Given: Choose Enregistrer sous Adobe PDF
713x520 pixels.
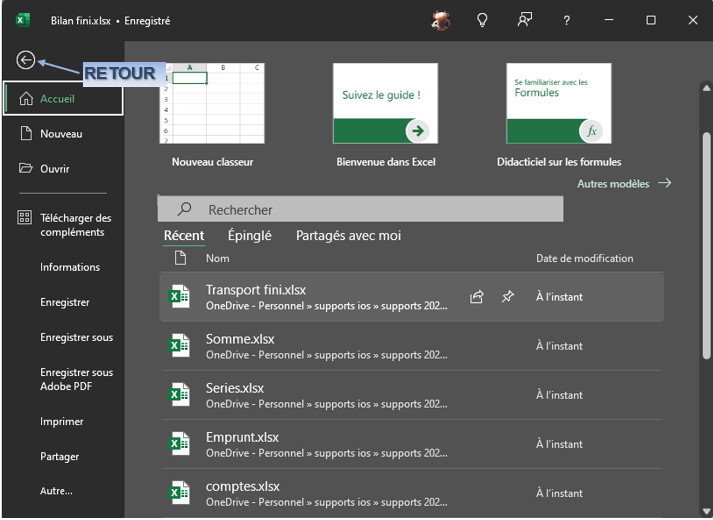Looking at the screenshot, I should click(76, 379).
